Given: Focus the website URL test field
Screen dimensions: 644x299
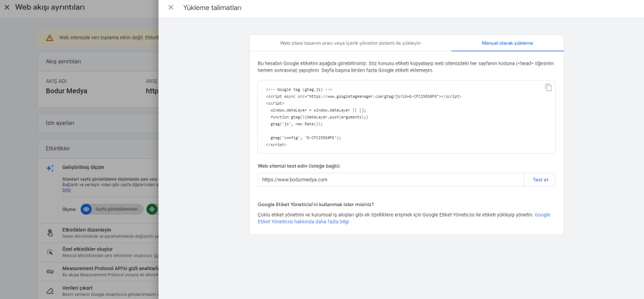Looking at the screenshot, I should click(391, 180).
